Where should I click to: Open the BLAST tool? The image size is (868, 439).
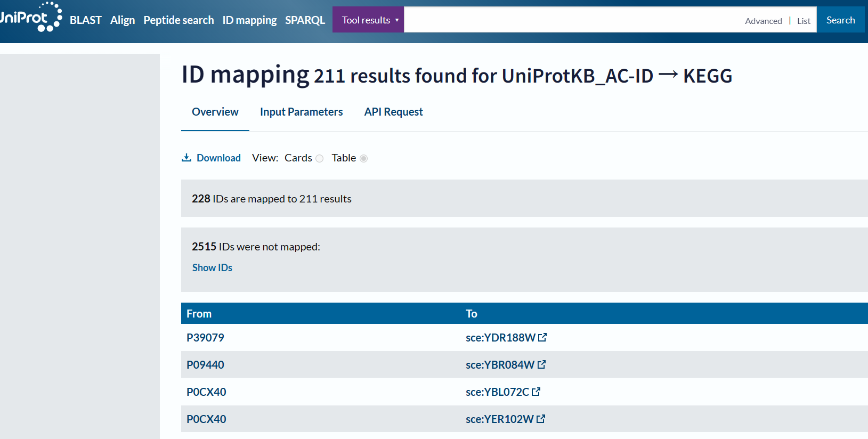(x=86, y=20)
